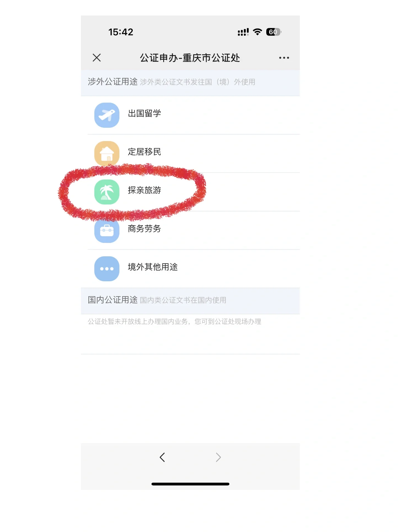Image resolution: width=399 pixels, height=532 pixels.
Task: Tap the home indicator bar at bottom
Action: pyautogui.click(x=190, y=484)
